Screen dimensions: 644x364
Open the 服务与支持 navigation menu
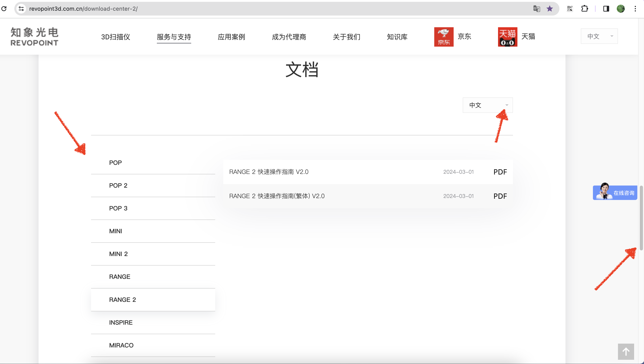(174, 37)
